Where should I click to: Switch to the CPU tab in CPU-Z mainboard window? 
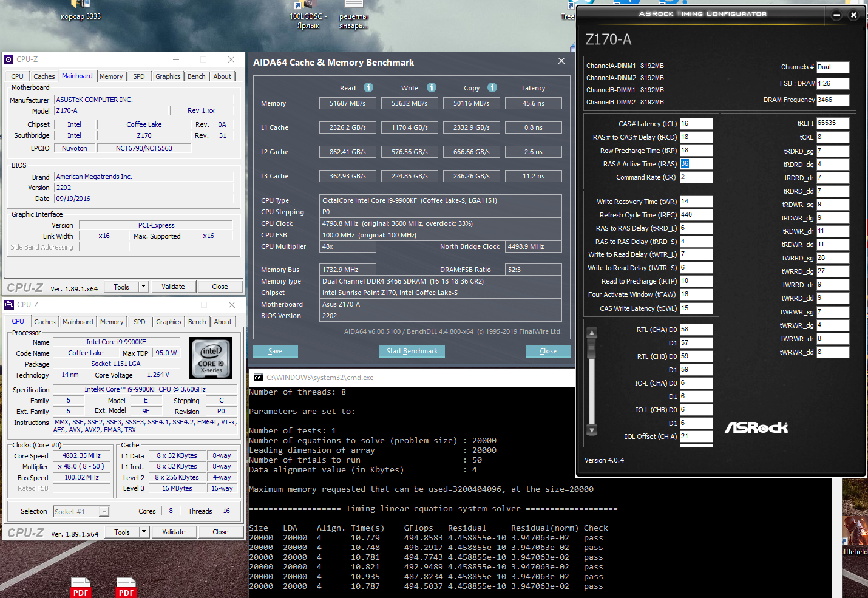pyautogui.click(x=17, y=76)
